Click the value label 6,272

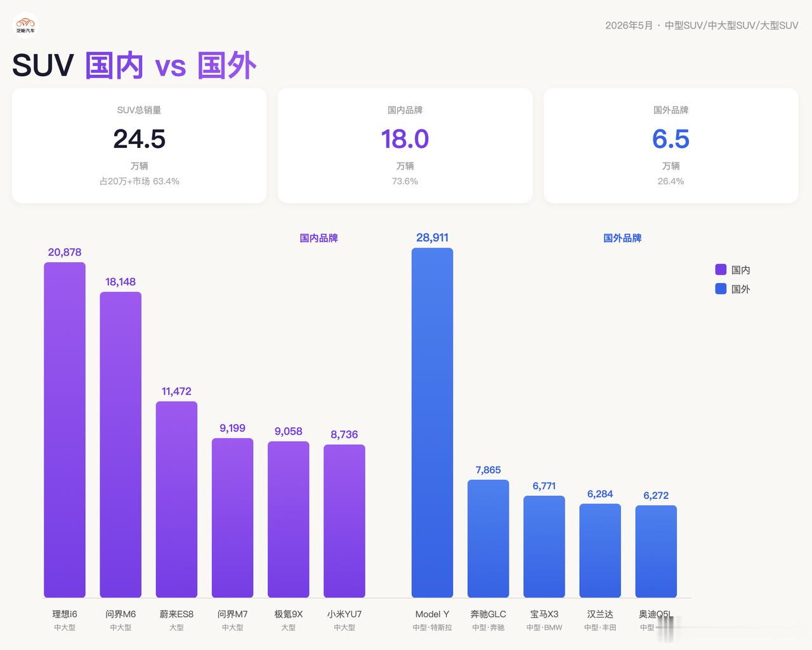pos(656,495)
